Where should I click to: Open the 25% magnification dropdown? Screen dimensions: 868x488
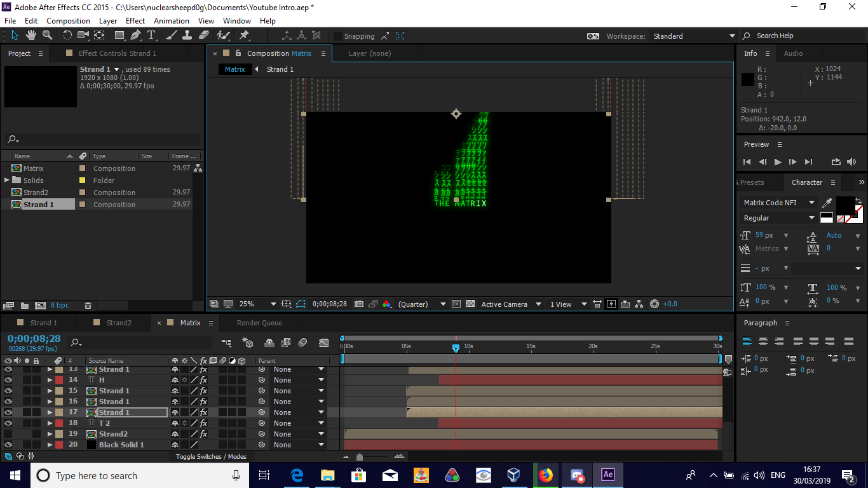point(273,304)
